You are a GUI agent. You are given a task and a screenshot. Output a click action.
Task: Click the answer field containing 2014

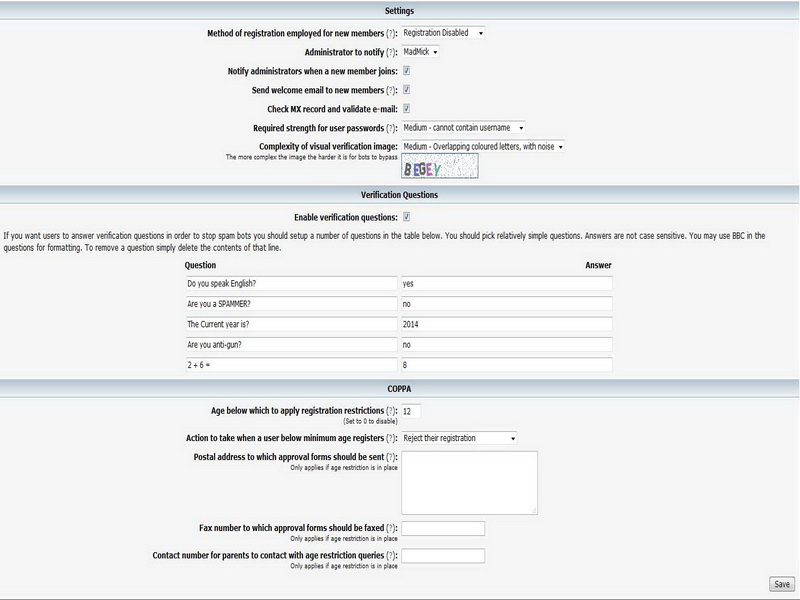506,324
